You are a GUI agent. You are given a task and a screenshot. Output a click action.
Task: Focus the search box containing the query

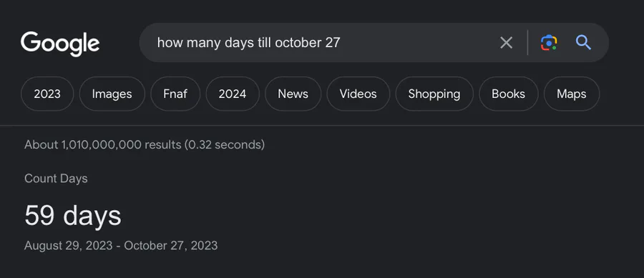click(321, 43)
